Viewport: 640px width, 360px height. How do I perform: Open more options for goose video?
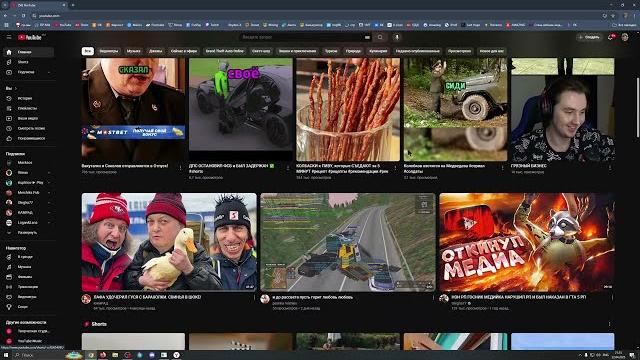(254, 298)
